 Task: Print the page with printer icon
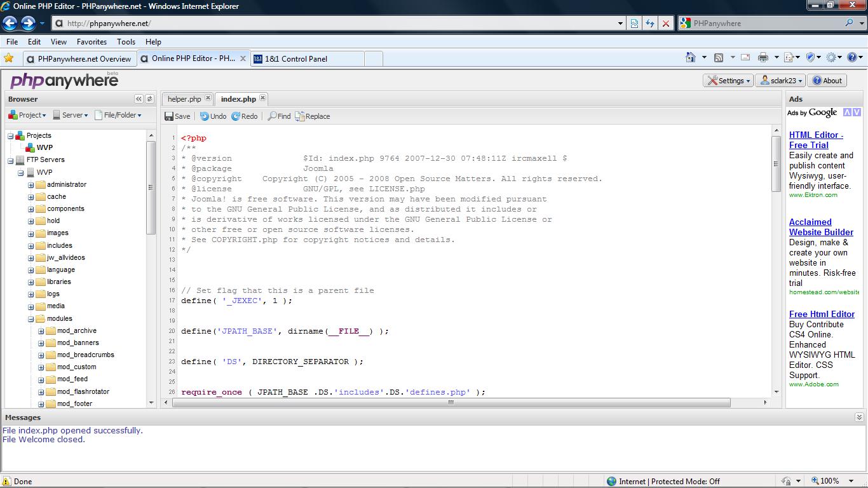(763, 57)
